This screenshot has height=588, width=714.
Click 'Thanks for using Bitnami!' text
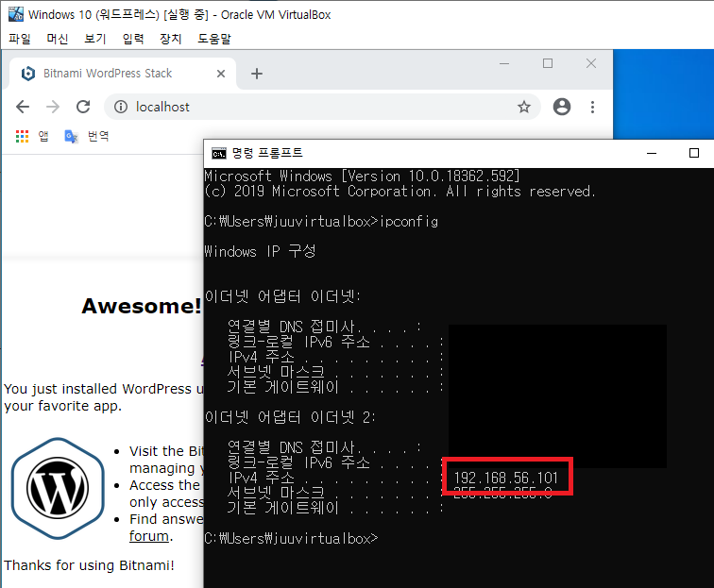89,565
